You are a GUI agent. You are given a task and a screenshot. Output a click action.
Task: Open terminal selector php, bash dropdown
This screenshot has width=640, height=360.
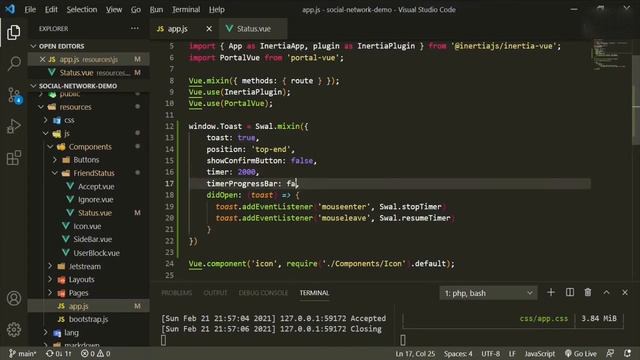488,293
